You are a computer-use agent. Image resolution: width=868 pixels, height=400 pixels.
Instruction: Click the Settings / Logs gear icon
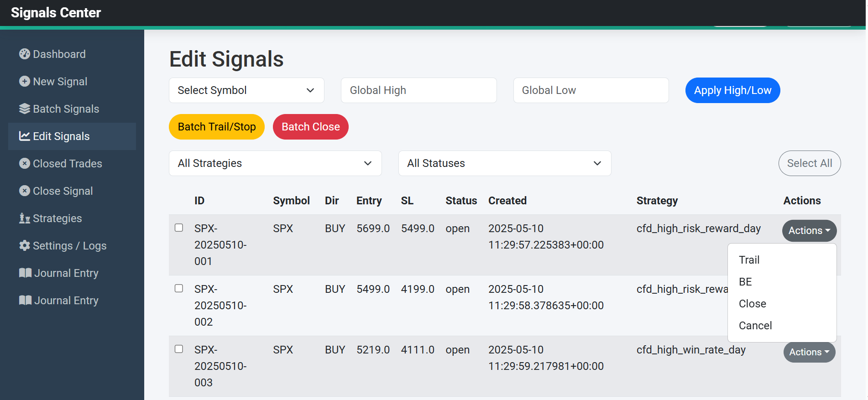(25, 245)
